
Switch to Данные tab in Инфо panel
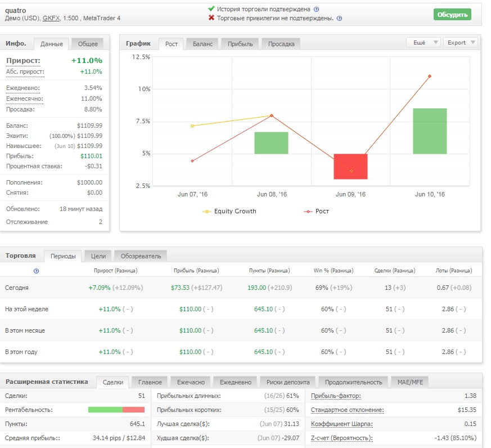[52, 44]
